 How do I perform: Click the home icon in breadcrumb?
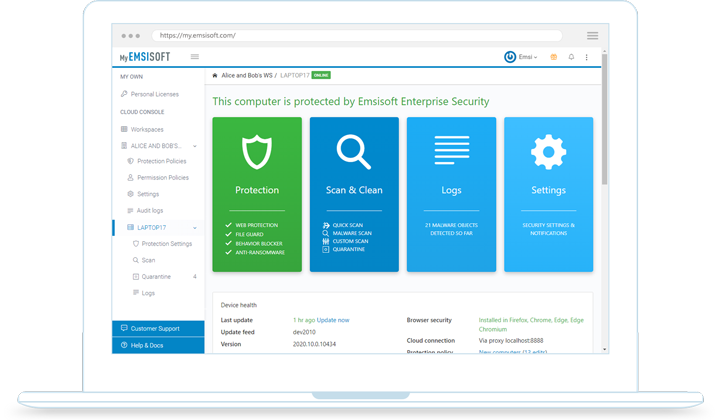coord(215,76)
